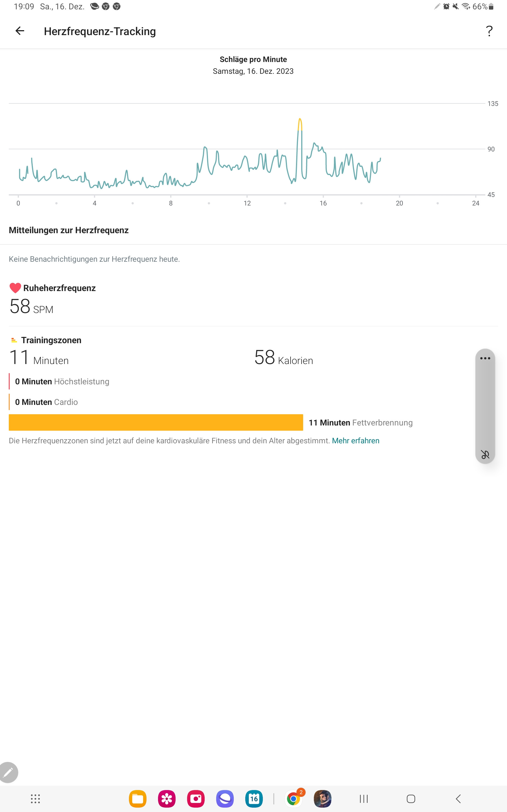Tap the Trainingszonen zones icon
Image resolution: width=507 pixels, height=812 pixels.
click(x=14, y=340)
